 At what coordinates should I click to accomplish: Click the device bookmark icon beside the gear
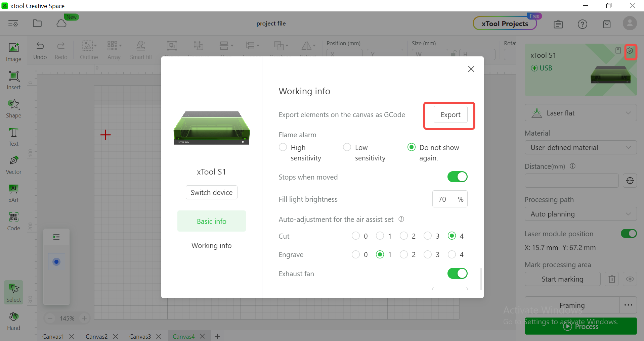point(618,51)
